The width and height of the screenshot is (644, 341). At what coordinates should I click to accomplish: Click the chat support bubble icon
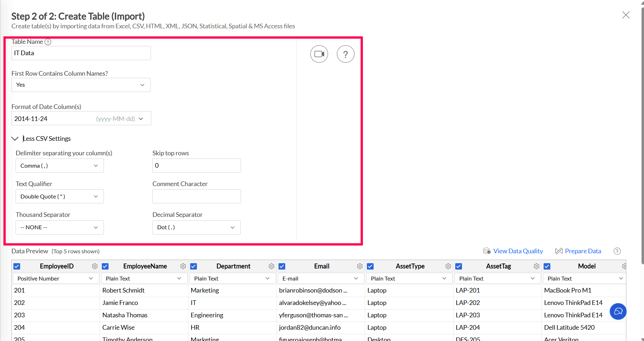618,312
